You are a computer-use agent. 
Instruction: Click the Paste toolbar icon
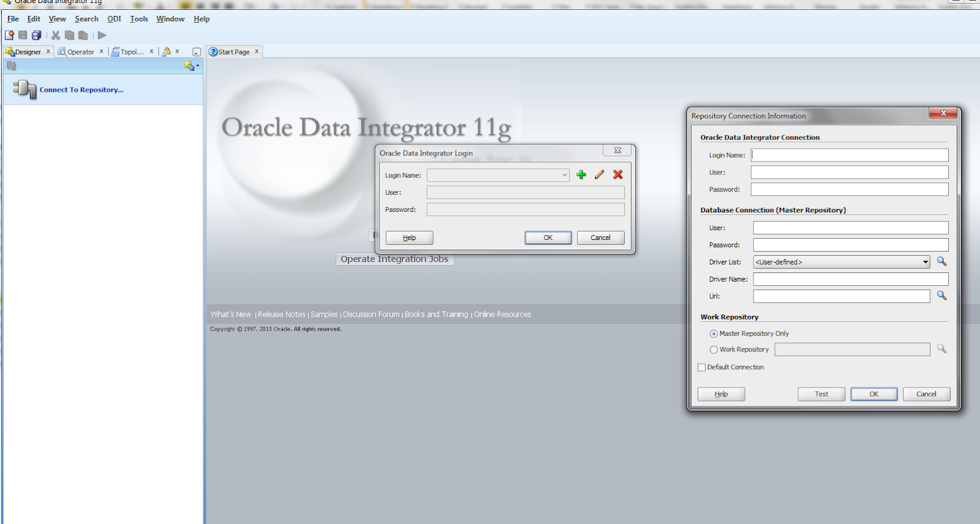coord(83,36)
